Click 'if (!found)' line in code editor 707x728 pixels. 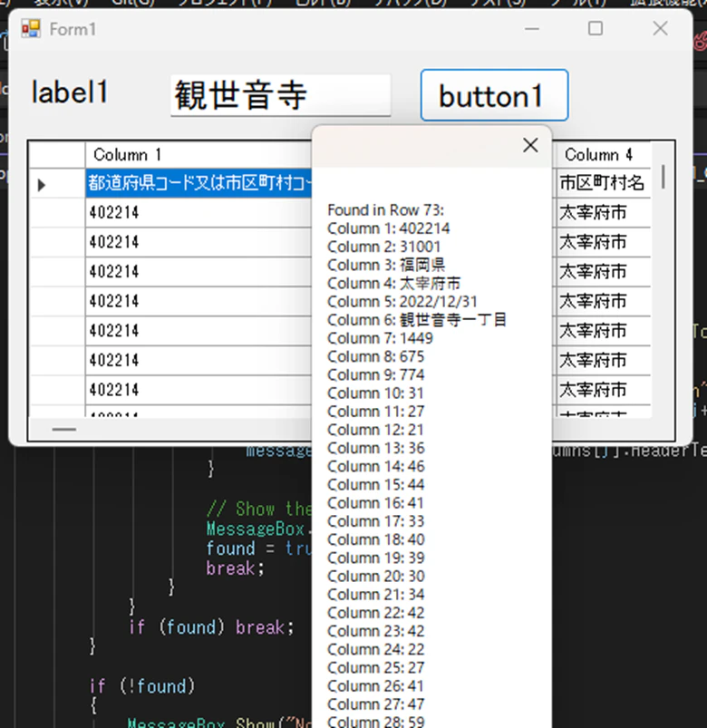[142, 685]
